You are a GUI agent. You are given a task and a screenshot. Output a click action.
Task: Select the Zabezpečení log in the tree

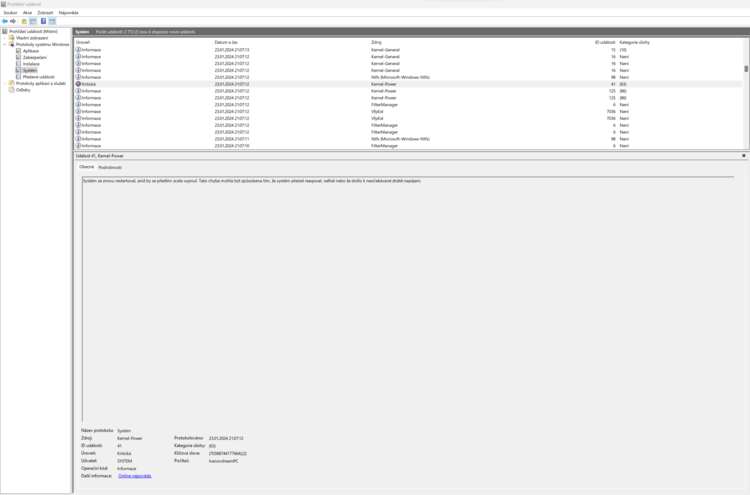[34, 57]
